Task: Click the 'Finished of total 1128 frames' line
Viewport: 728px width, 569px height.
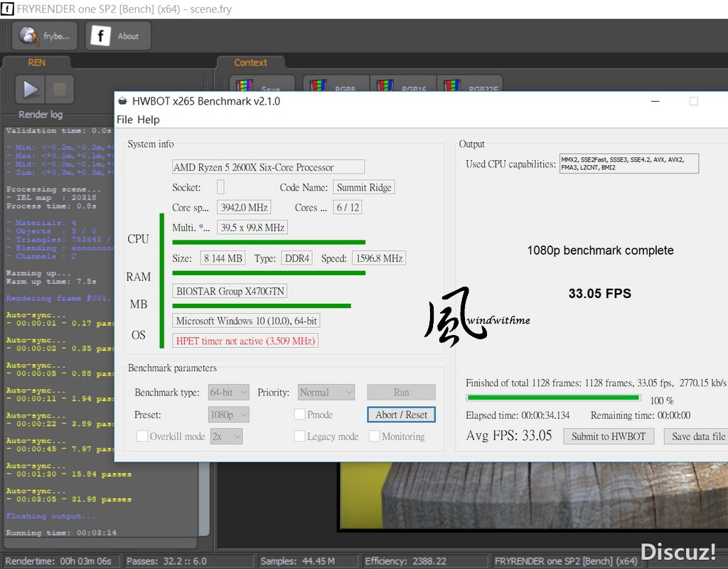Action: [596, 383]
